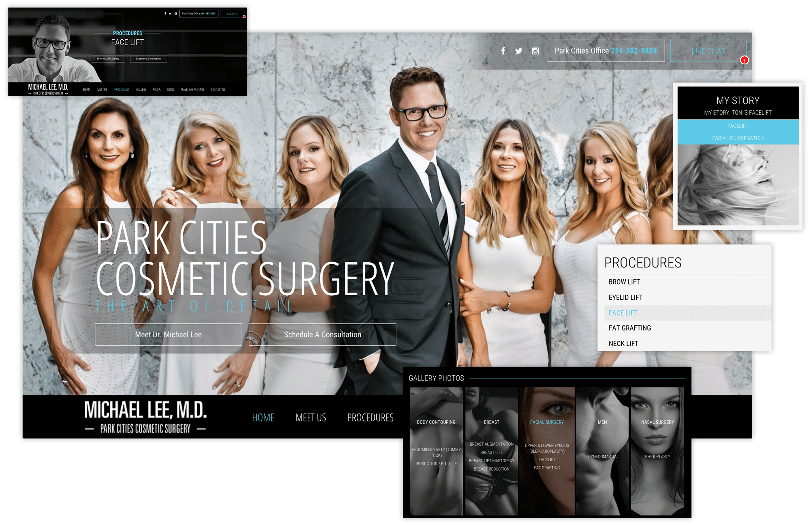Click the notification badge on Live Chat
812x525 pixels.
(x=745, y=60)
